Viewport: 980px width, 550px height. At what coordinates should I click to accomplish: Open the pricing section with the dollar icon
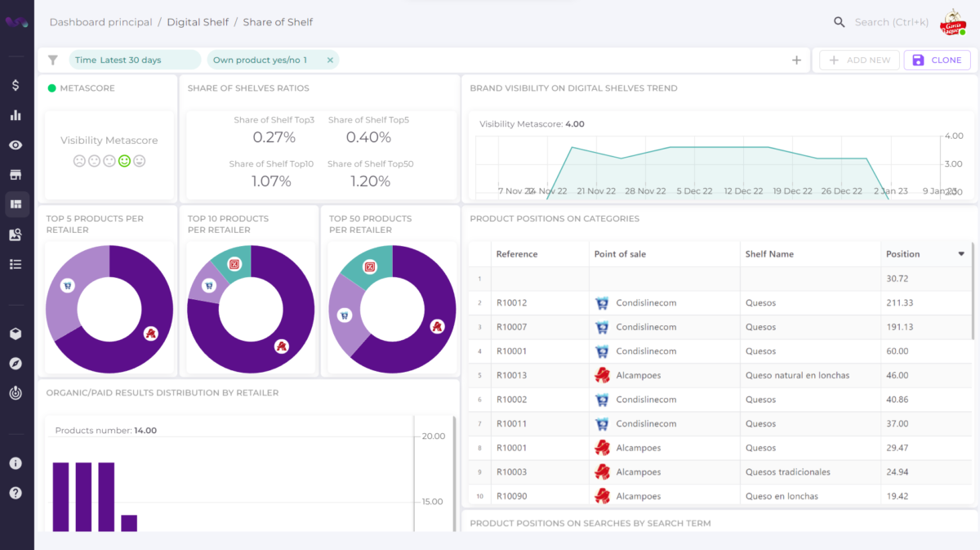16,83
